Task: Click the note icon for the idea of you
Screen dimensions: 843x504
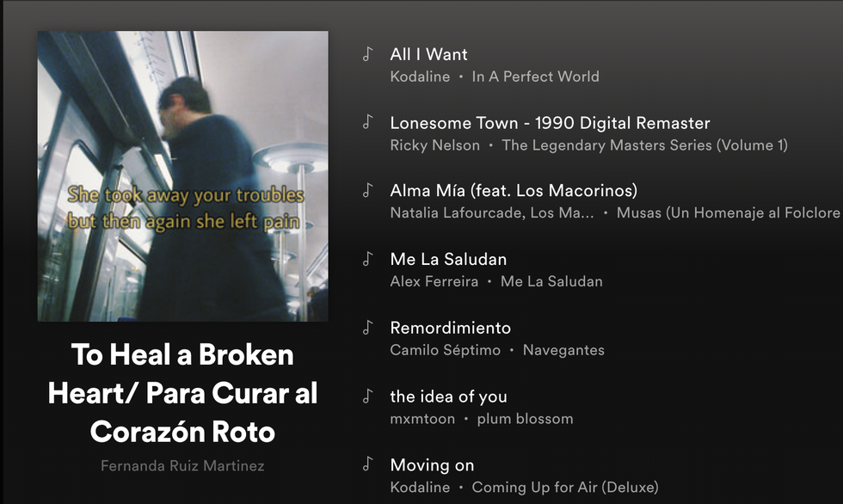Action: 367,396
